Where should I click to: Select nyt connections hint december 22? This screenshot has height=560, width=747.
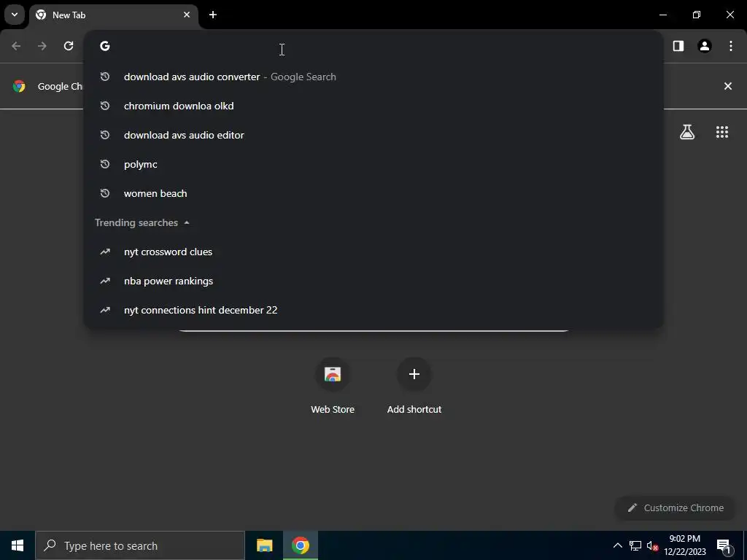click(x=373, y=310)
